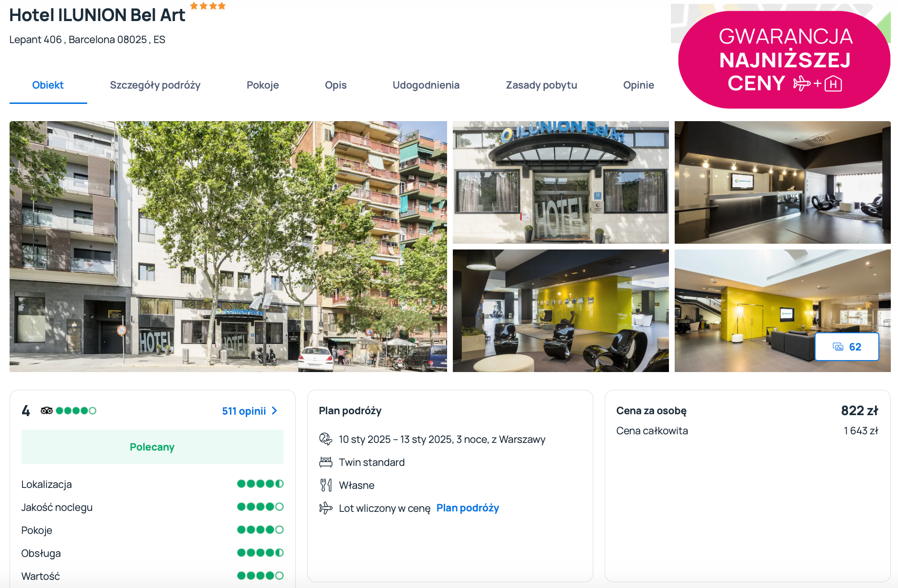Open the Opinie tab
The width and height of the screenshot is (898, 588).
tap(638, 85)
